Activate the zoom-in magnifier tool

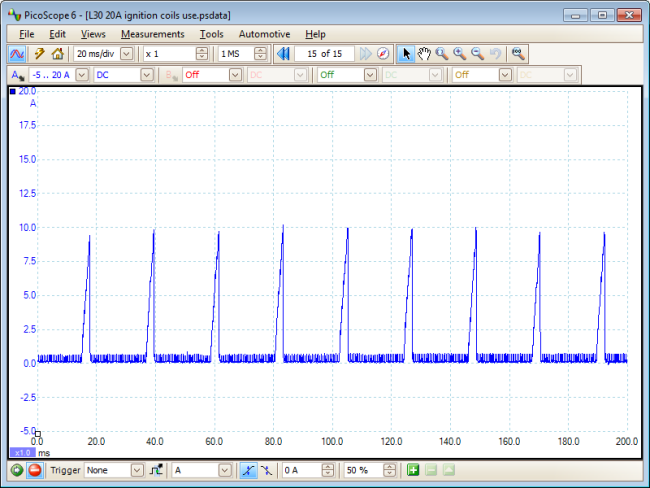(x=459, y=54)
